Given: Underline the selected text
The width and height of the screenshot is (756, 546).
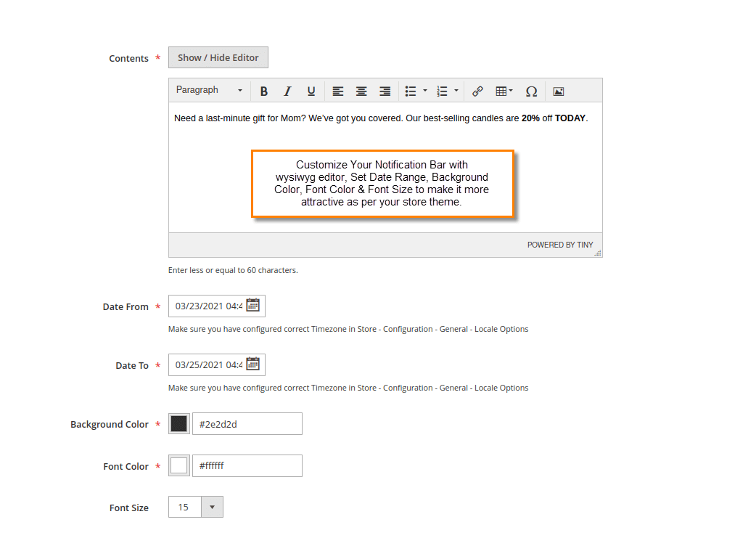Looking at the screenshot, I should point(311,90).
